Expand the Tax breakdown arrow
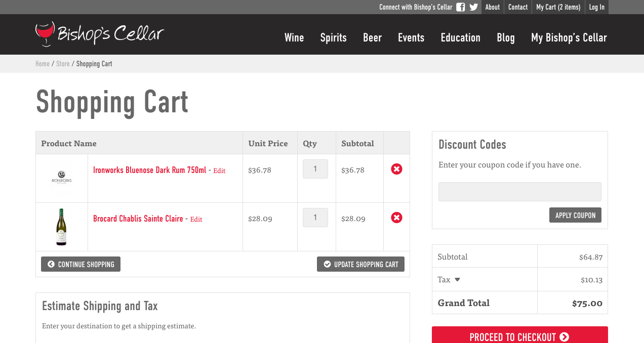Image resolution: width=644 pixels, height=343 pixels. [x=457, y=279]
